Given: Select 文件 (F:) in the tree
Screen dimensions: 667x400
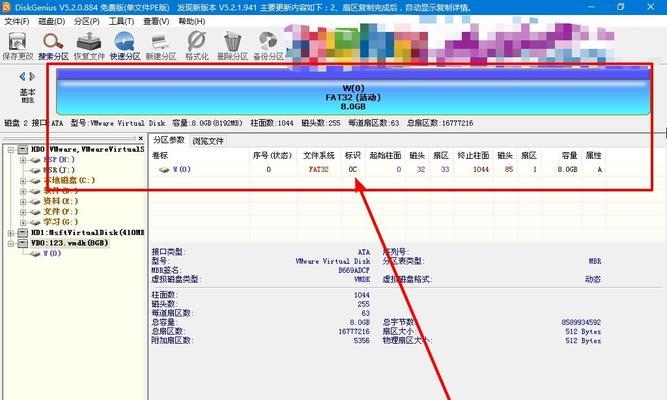Looking at the screenshot, I should tap(60, 211).
